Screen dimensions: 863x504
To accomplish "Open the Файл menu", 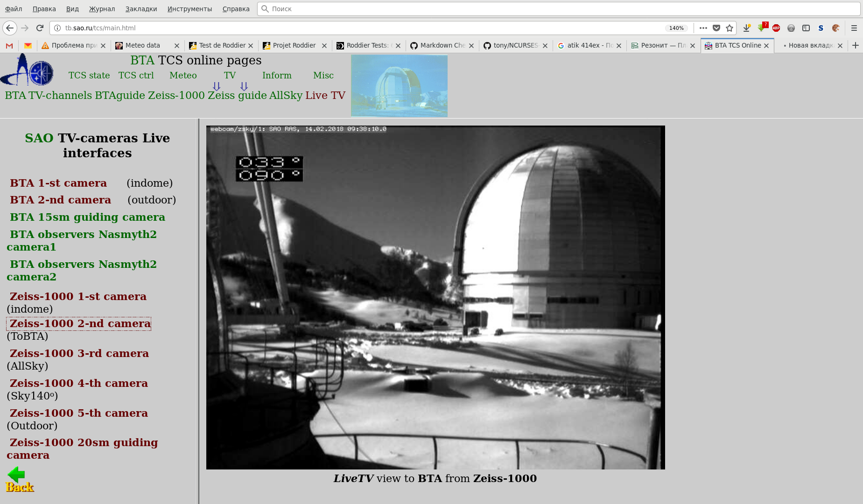I will coord(14,9).
